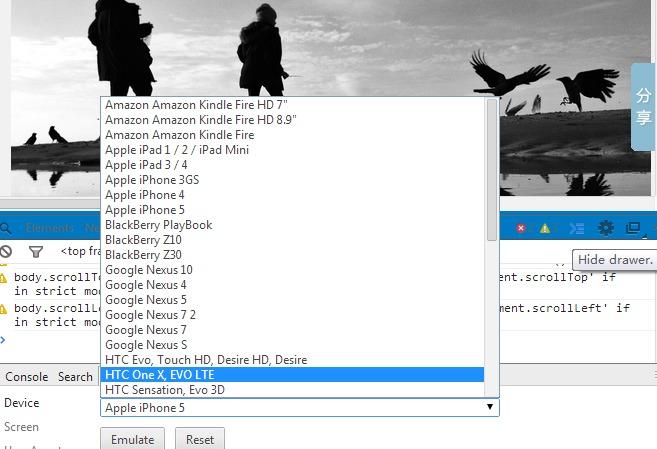Select HTC Sensation, Evo 3D

(292, 390)
